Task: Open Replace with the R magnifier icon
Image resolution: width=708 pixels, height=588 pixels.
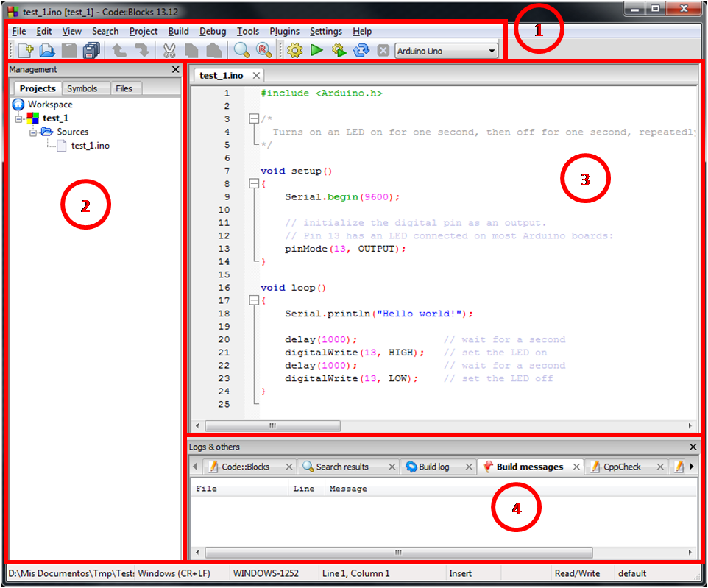Action: (x=263, y=50)
